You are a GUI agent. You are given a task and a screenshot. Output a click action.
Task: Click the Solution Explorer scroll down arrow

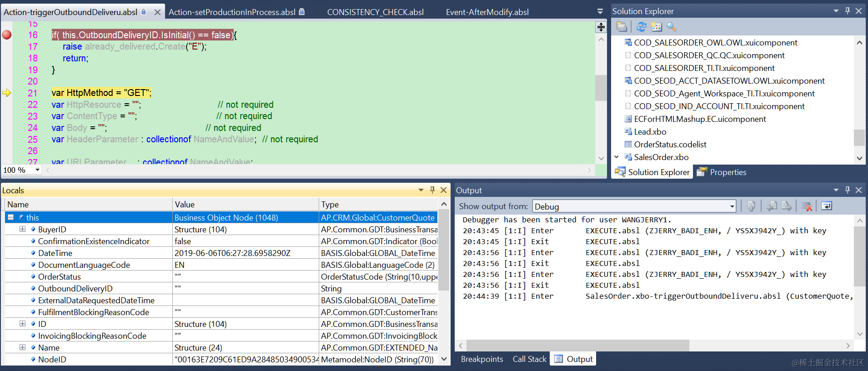pos(859,158)
